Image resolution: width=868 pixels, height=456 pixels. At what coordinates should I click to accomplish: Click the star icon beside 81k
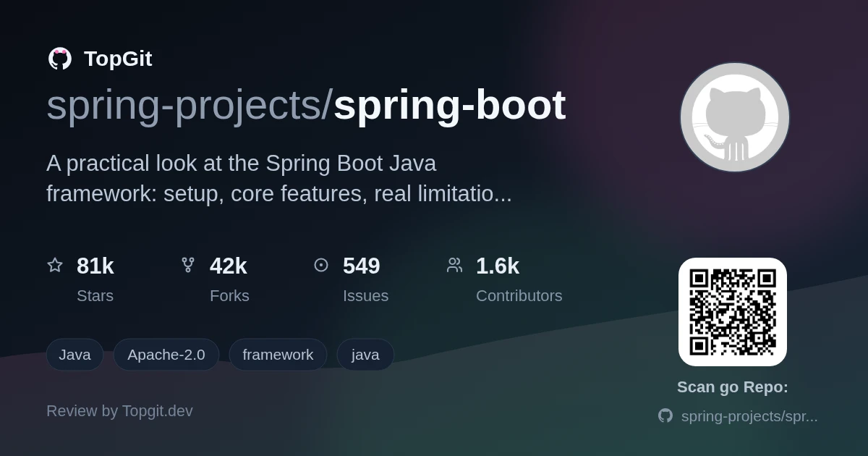[55, 265]
